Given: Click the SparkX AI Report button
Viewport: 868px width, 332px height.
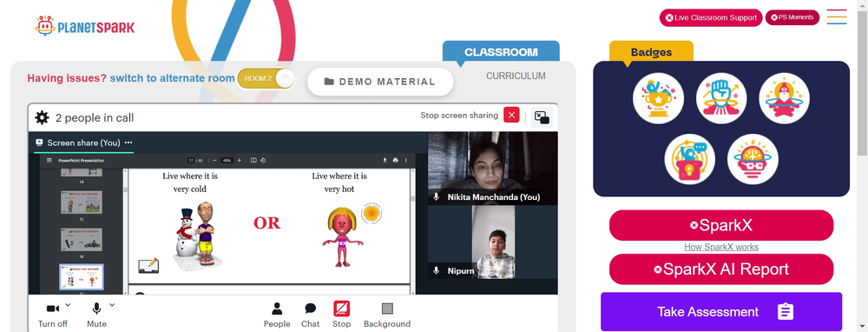Looking at the screenshot, I should pos(721,269).
